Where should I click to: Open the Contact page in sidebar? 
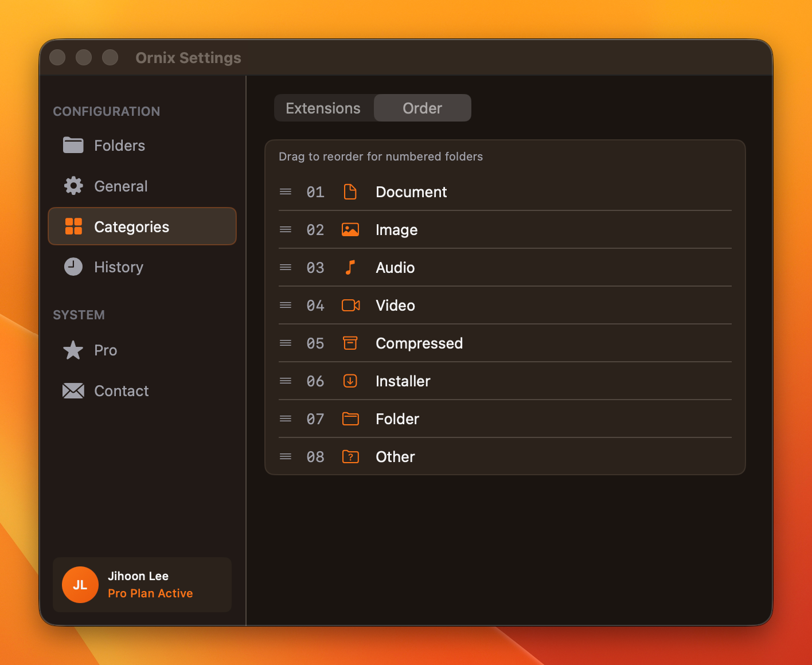[121, 391]
